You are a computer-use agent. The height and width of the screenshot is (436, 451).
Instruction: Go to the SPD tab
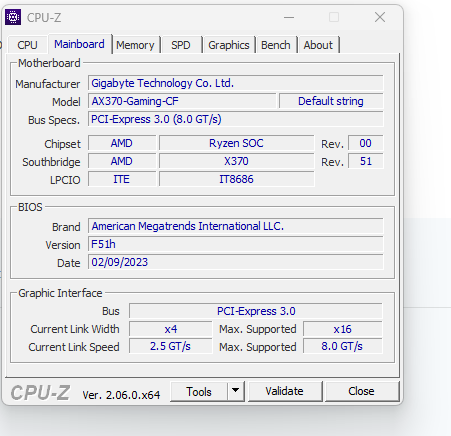tap(181, 45)
